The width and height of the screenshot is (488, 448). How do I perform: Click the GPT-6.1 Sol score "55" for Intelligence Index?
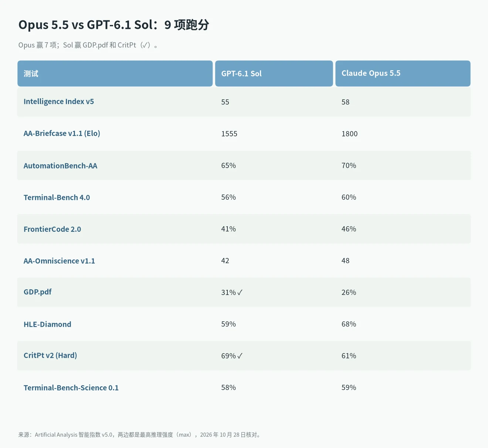(x=225, y=102)
